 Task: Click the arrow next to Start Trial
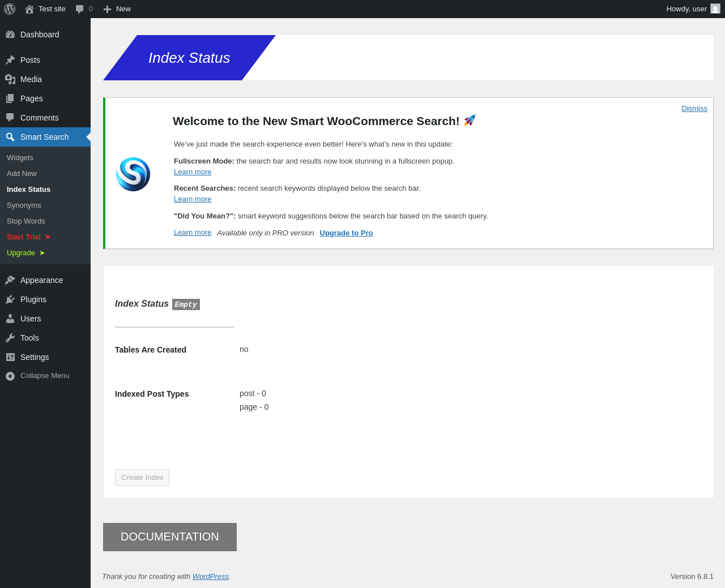(48, 237)
